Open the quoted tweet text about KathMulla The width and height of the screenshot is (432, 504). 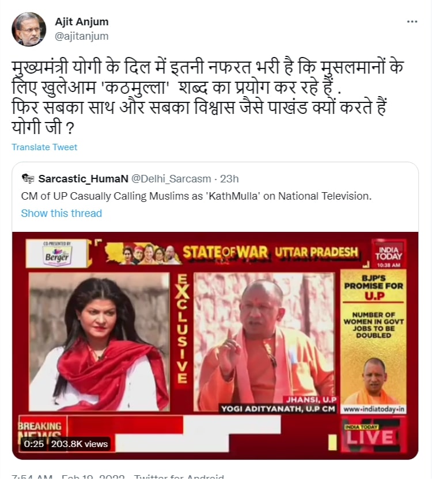pos(196,196)
